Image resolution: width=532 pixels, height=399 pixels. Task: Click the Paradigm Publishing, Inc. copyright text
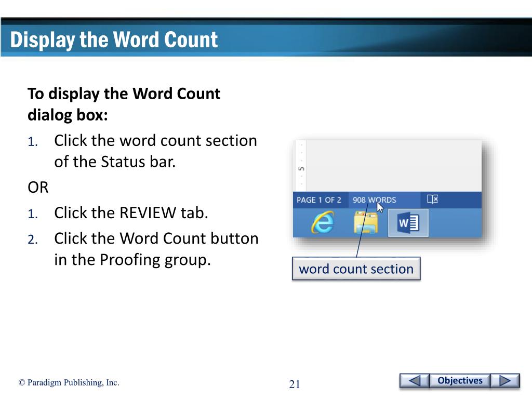[x=69, y=382]
